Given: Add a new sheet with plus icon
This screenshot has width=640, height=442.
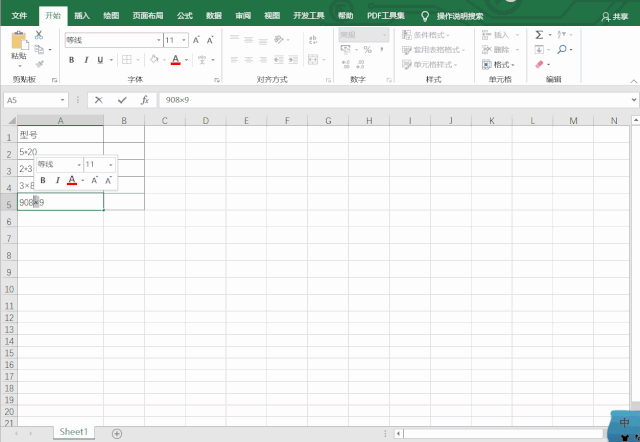Looking at the screenshot, I should [x=117, y=433].
